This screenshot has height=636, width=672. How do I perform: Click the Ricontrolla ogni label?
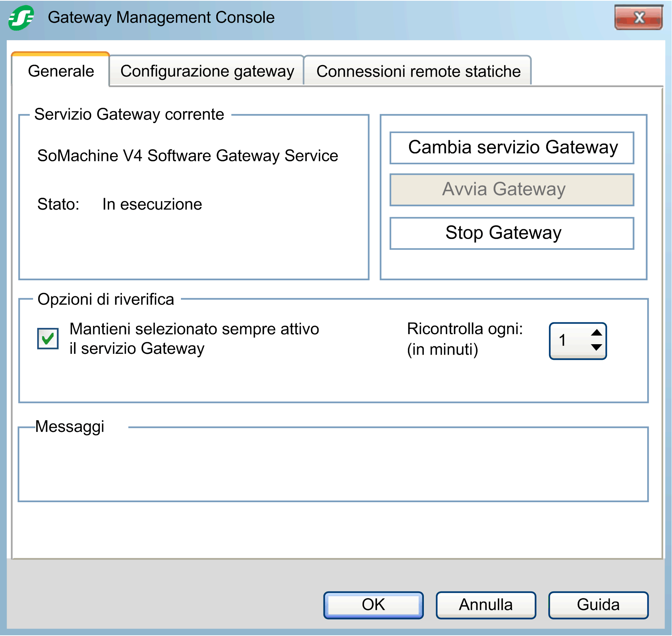(465, 339)
